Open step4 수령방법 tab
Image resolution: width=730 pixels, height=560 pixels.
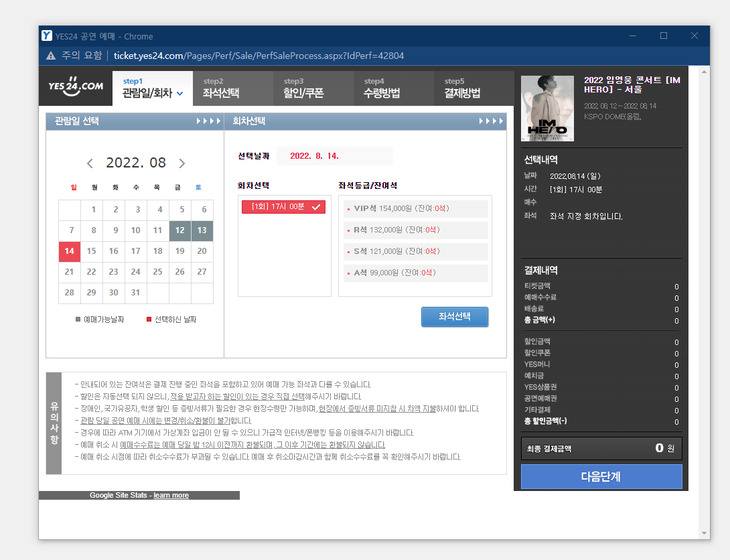(x=394, y=88)
